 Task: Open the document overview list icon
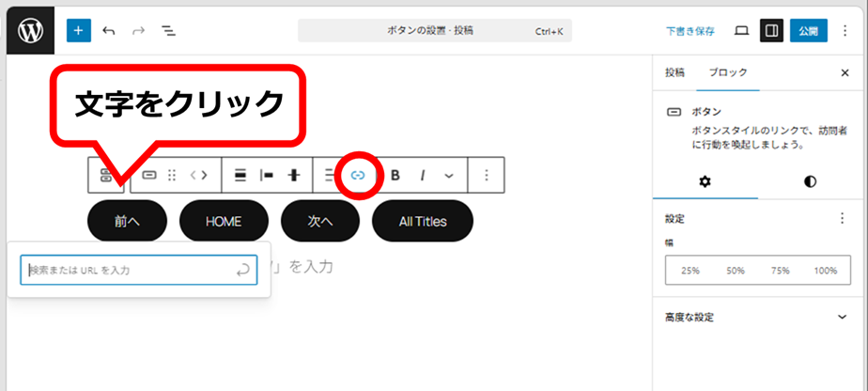click(x=168, y=30)
